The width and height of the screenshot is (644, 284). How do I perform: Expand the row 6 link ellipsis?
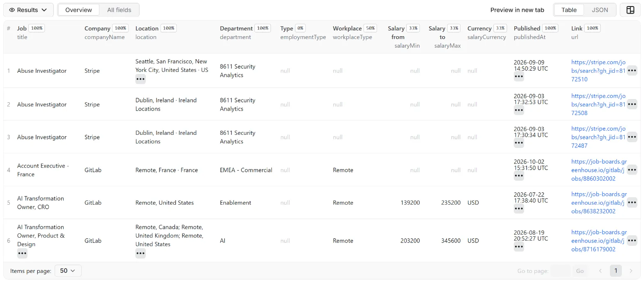click(632, 240)
